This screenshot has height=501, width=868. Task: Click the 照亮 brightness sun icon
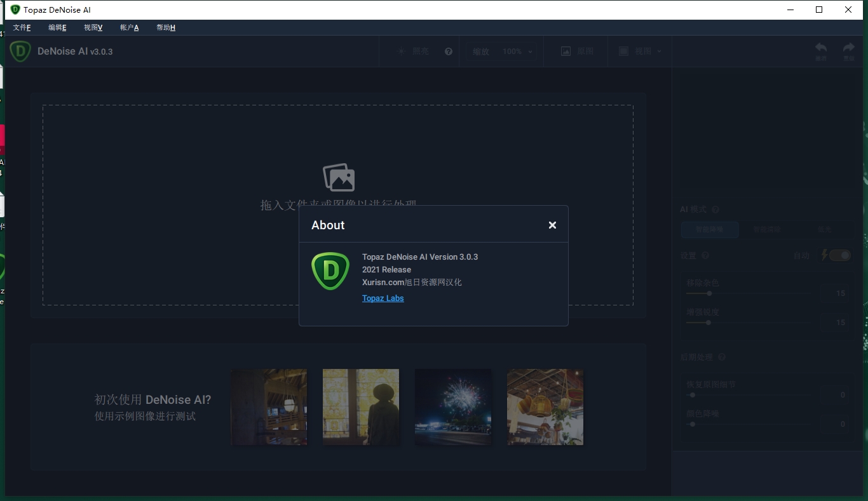click(401, 51)
